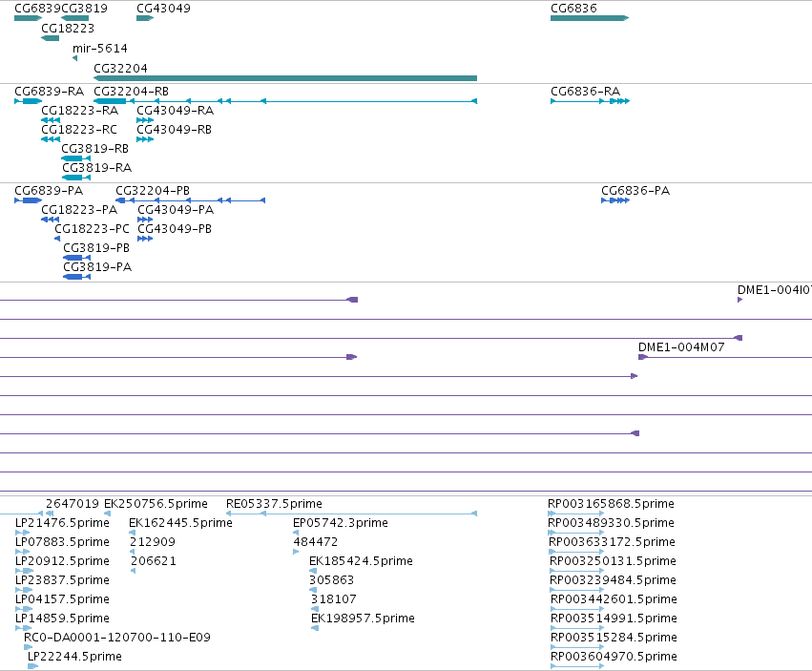Click the EK185424.5prime EST label
Viewport: 812px width, 671px height.
click(361, 561)
